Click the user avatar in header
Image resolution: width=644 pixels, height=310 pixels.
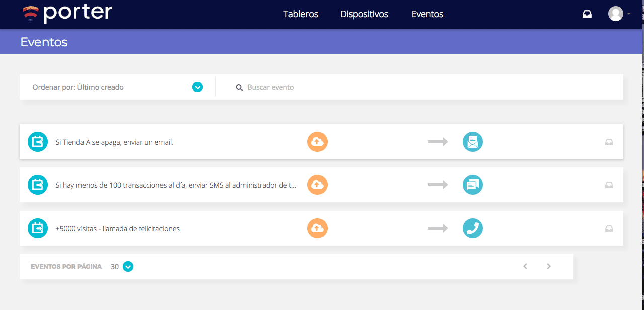(x=616, y=14)
